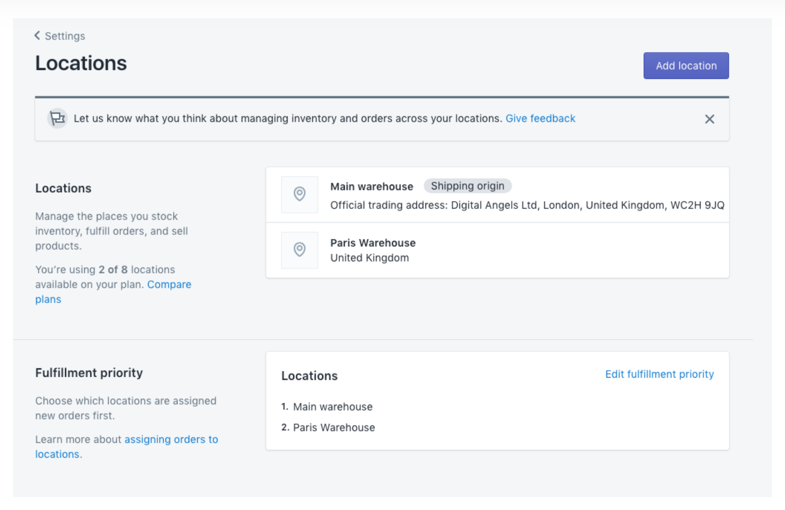
Task: Click the back chevron beside Settings
Action: coord(38,36)
